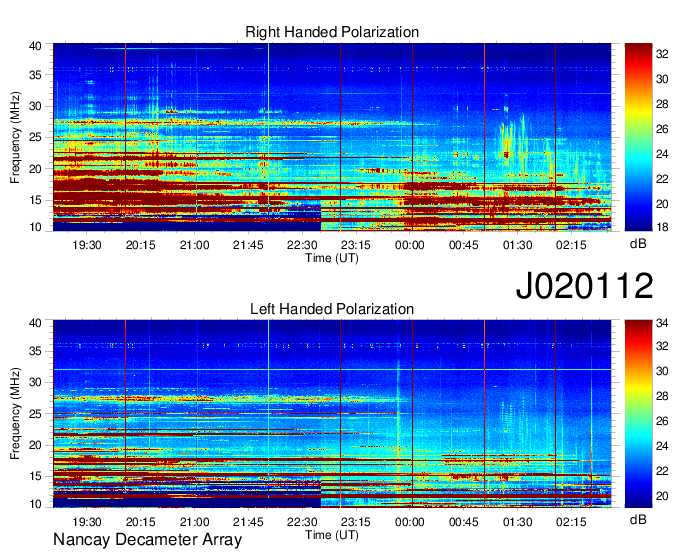Click the 40 MHz tick on Left Handed plot

pos(35,323)
